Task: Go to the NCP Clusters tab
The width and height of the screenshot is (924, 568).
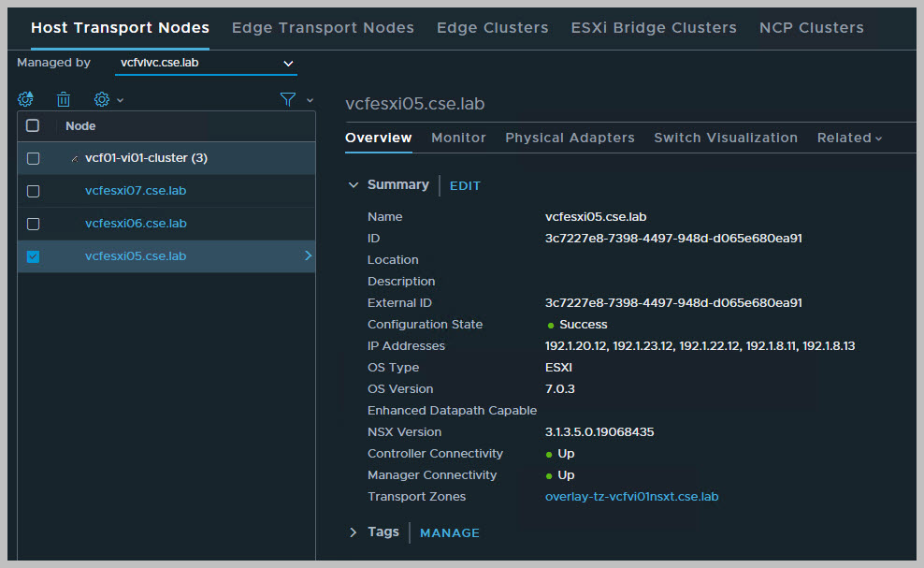Action: coord(811,27)
